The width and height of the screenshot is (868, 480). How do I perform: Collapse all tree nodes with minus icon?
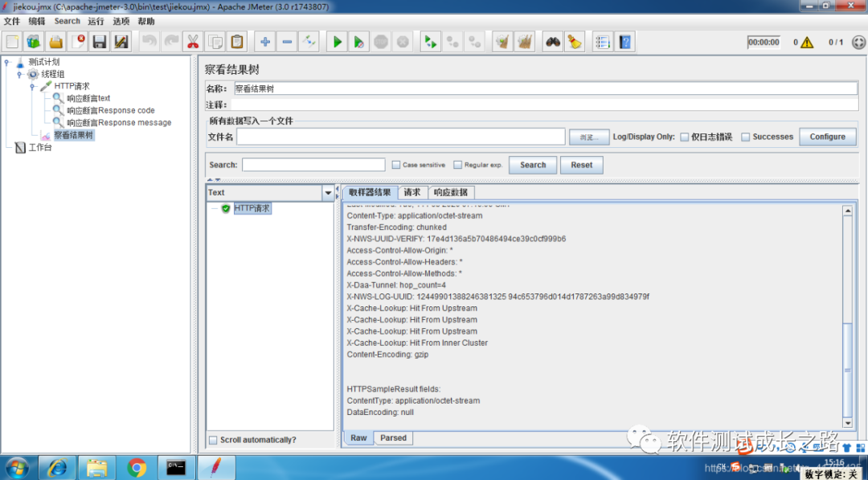coord(287,42)
